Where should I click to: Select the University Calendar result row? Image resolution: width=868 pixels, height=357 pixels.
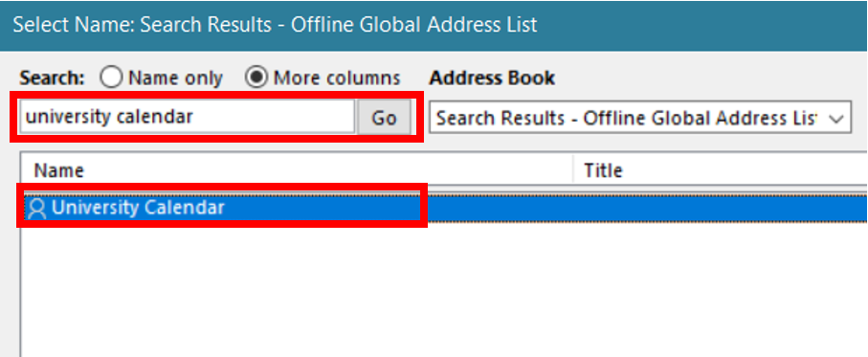pos(444,208)
